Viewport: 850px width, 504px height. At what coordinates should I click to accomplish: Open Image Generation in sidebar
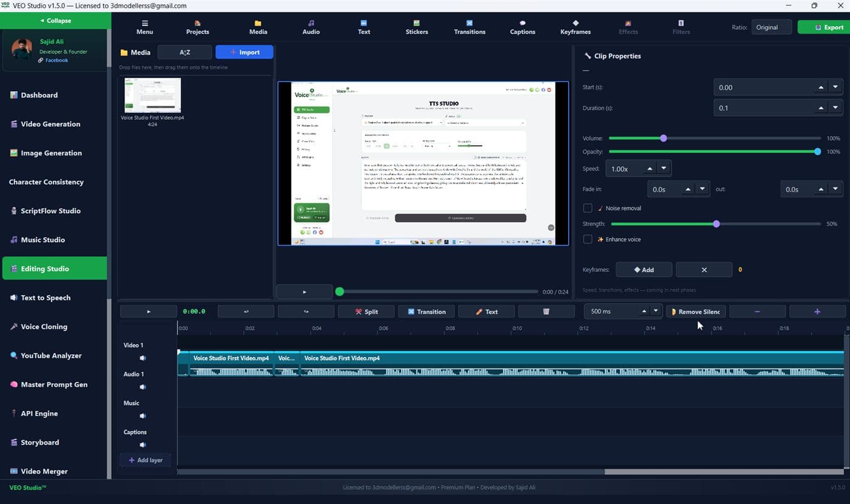pos(55,153)
